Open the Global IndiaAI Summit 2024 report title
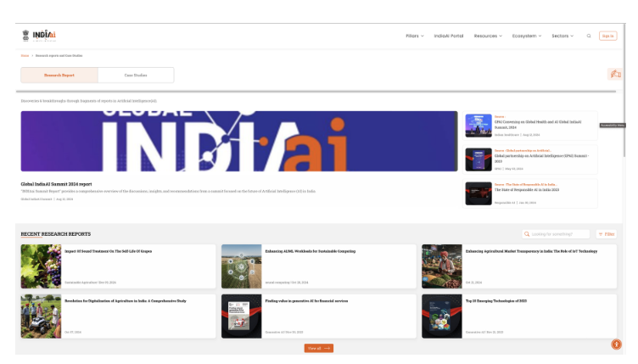 pos(56,184)
